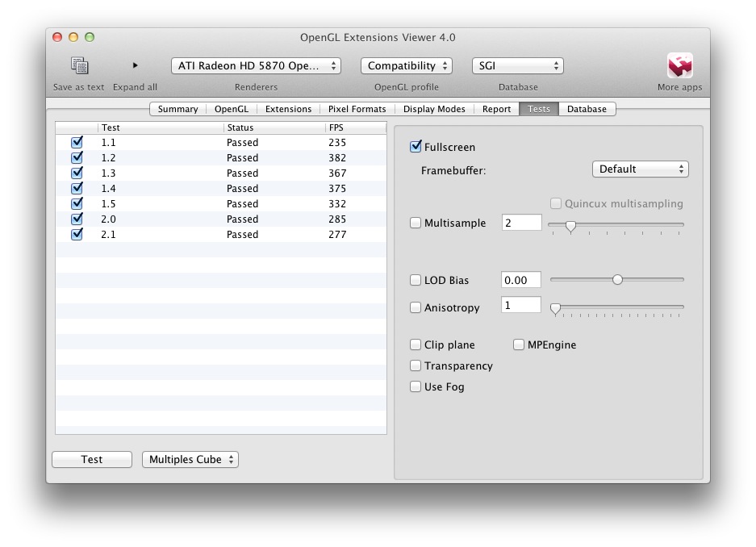Screen dimensions: 756x547
Task: Click the Expand all arrow icon
Action: (x=135, y=65)
